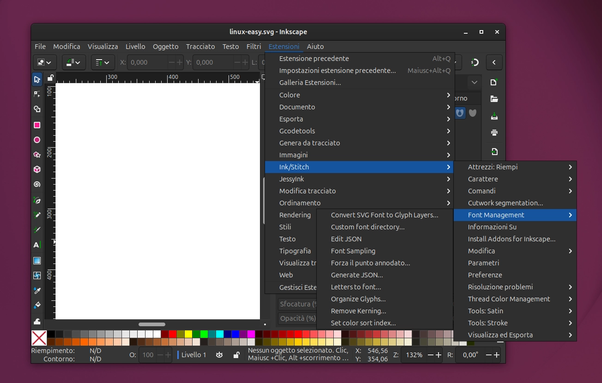Select the Rectangle tool
This screenshot has width=602, height=383.
coord(37,125)
